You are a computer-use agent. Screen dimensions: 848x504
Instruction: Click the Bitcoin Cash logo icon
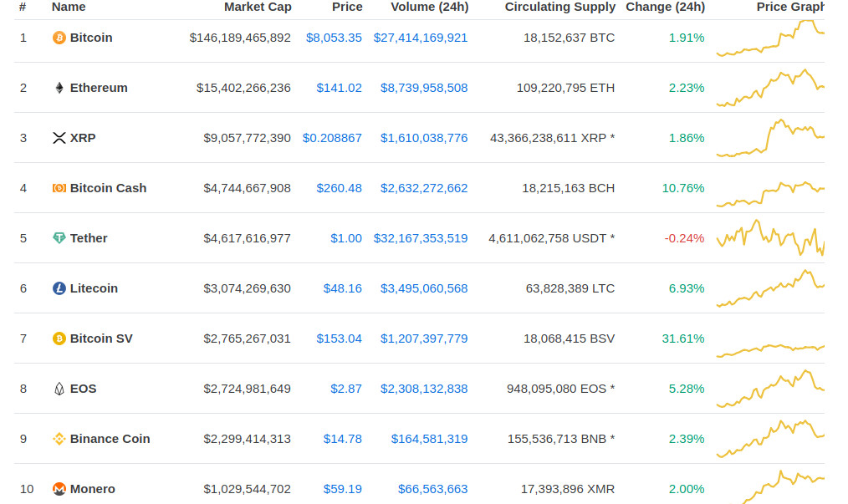coord(59,188)
